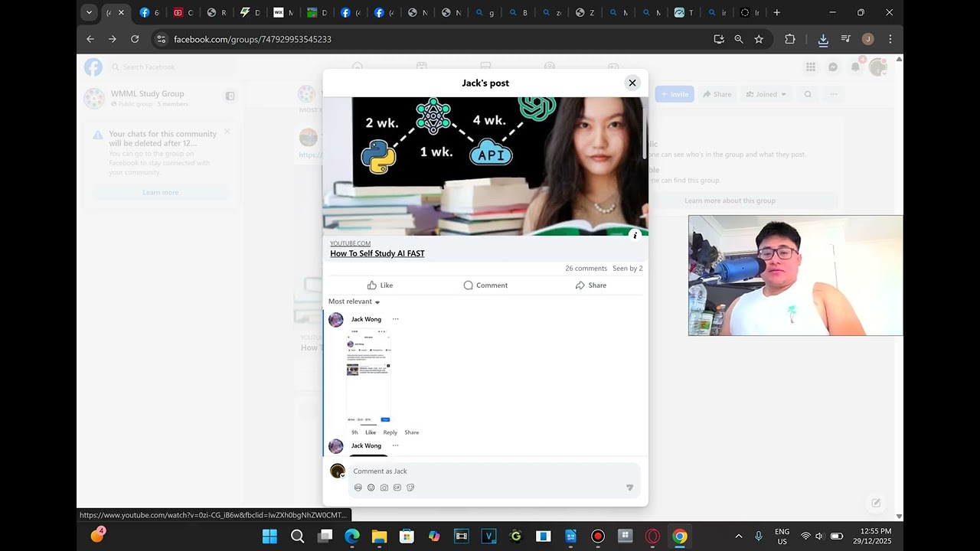Like the first comment posted 9h ago

pyautogui.click(x=371, y=432)
